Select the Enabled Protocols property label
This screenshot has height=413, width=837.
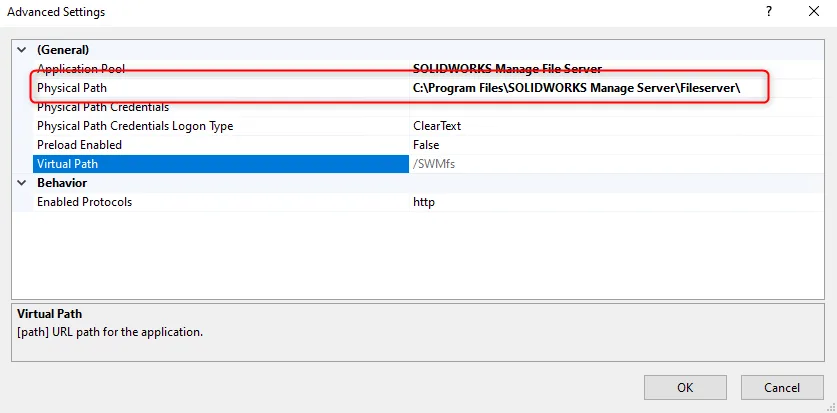[x=84, y=202]
